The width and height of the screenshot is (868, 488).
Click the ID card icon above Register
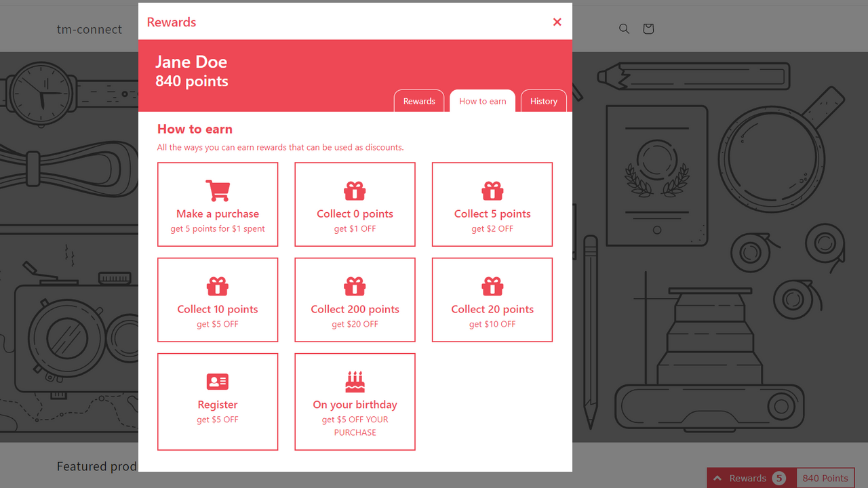pos(218,382)
